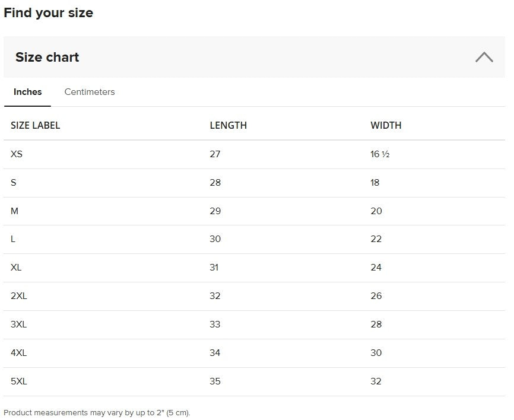The width and height of the screenshot is (514, 420).
Task: Select the XS size row label
Action: pos(17,154)
